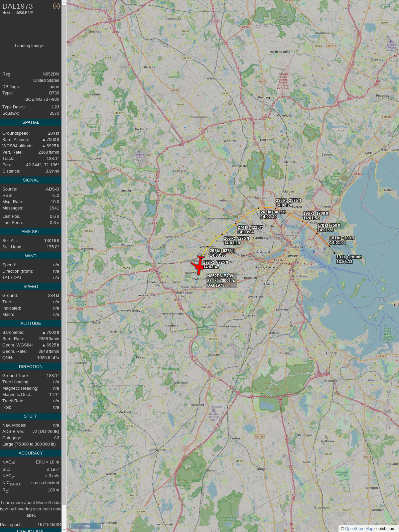
Task: Click the Loading image placeholder
Action: click(x=31, y=46)
